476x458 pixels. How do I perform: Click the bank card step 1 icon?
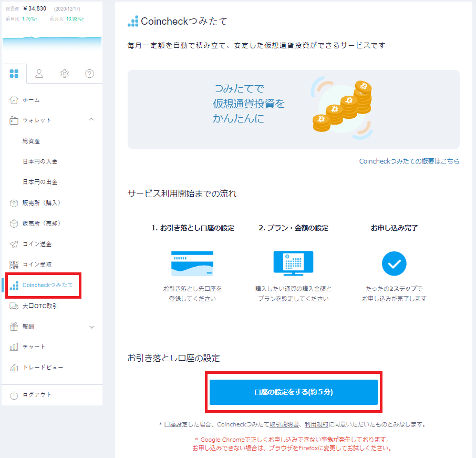tap(192, 263)
